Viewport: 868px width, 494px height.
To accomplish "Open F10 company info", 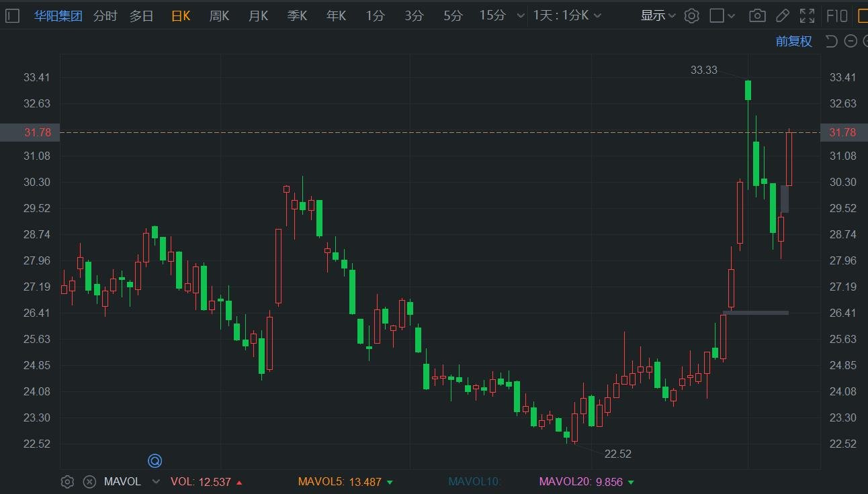I will [836, 16].
